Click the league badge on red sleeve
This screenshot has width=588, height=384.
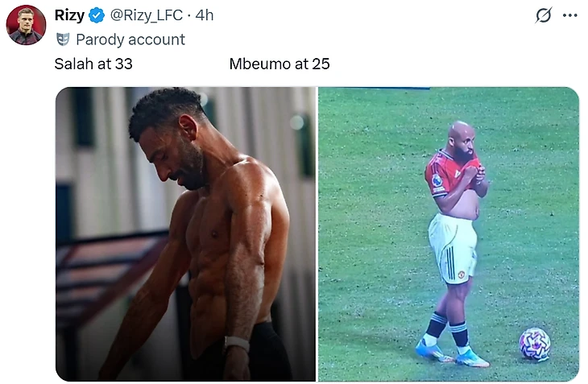(437, 180)
